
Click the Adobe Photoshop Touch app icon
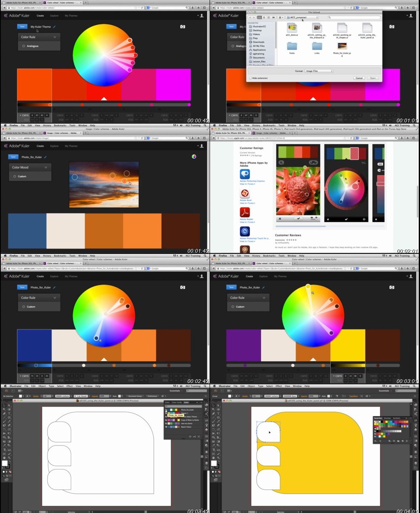click(245, 231)
